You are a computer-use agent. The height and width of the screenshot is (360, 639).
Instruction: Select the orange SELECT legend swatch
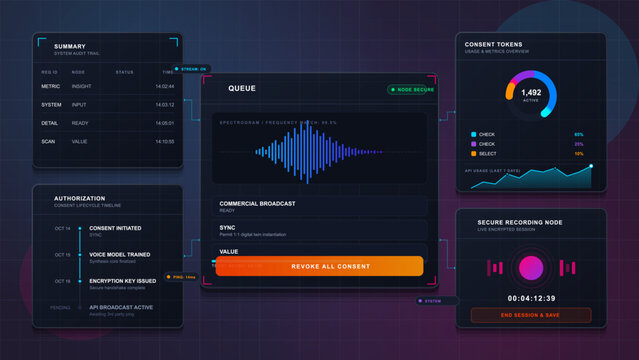[474, 154]
